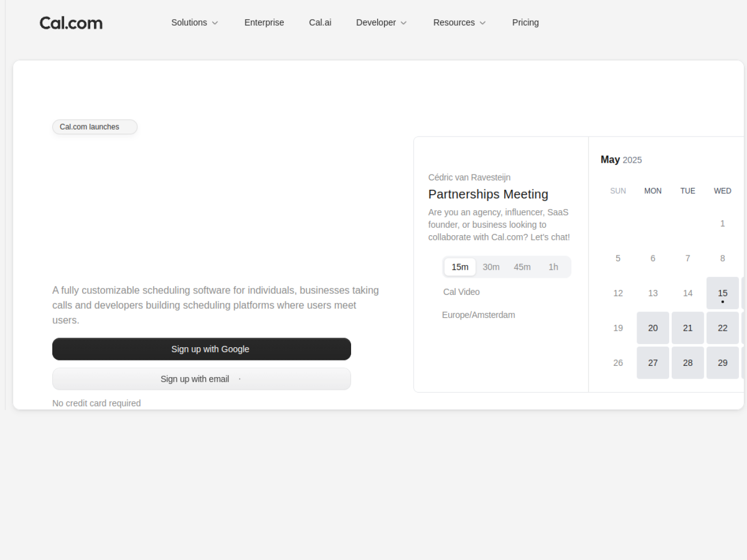Switch meeting length to 30m
Image resolution: width=747 pixels, height=560 pixels.
pyautogui.click(x=491, y=267)
